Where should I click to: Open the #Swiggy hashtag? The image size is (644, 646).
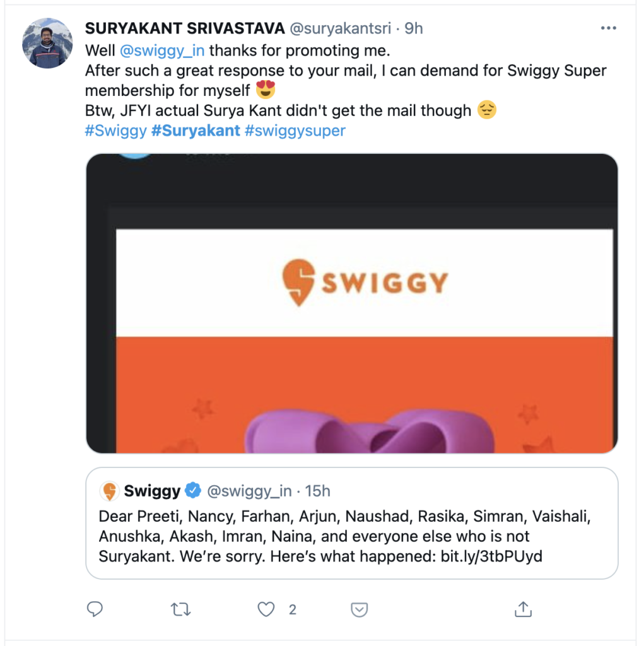(x=115, y=131)
